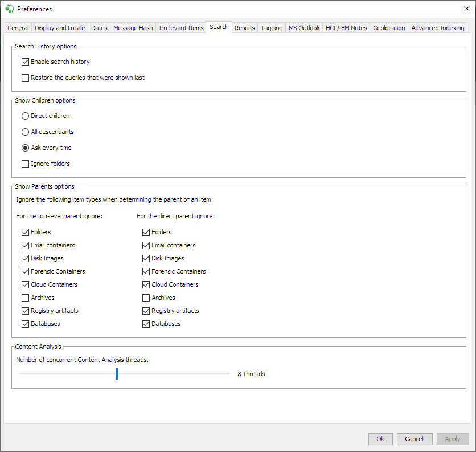Click the application icon in the title bar
This screenshot has height=452, width=476.
pos(9,9)
